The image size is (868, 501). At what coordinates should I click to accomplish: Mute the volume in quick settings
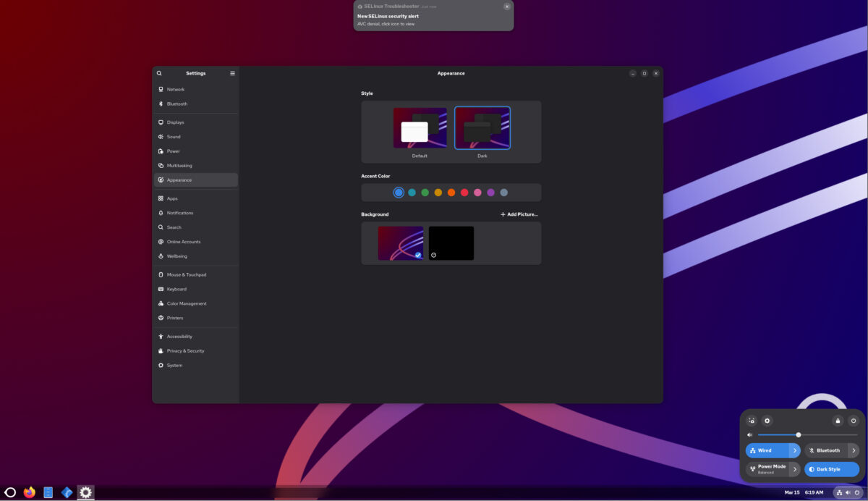coord(749,434)
